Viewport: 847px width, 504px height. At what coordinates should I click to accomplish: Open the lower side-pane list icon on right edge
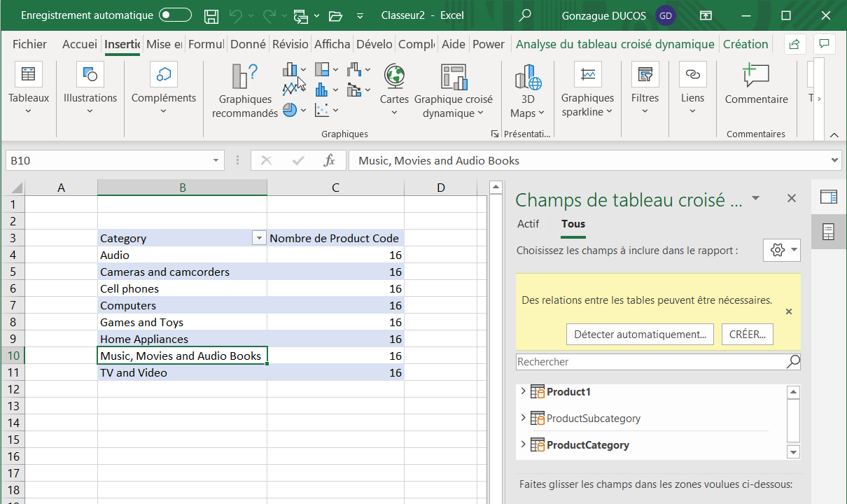pyautogui.click(x=829, y=232)
